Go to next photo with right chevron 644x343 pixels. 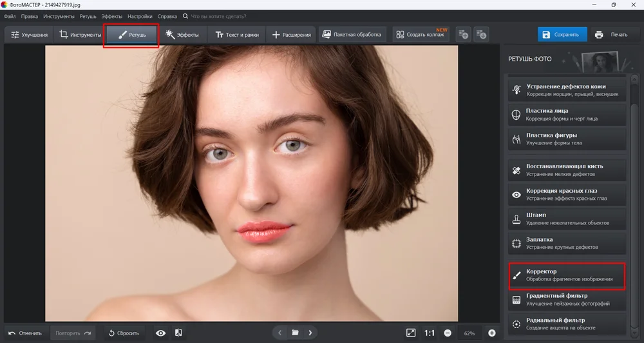310,333
